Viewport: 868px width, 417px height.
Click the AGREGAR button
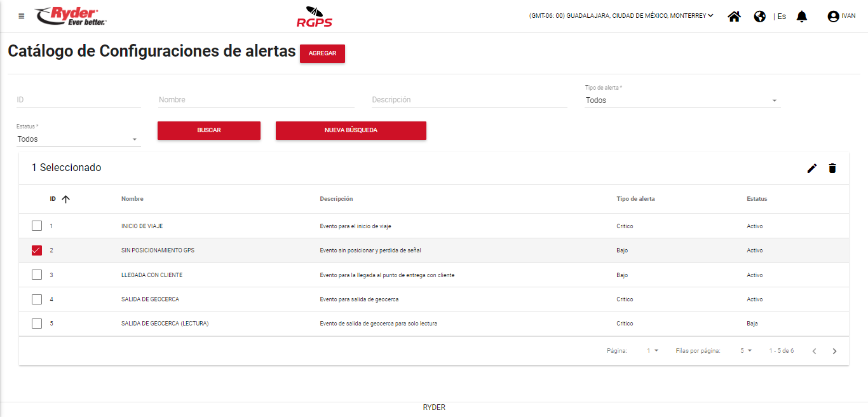tap(322, 53)
